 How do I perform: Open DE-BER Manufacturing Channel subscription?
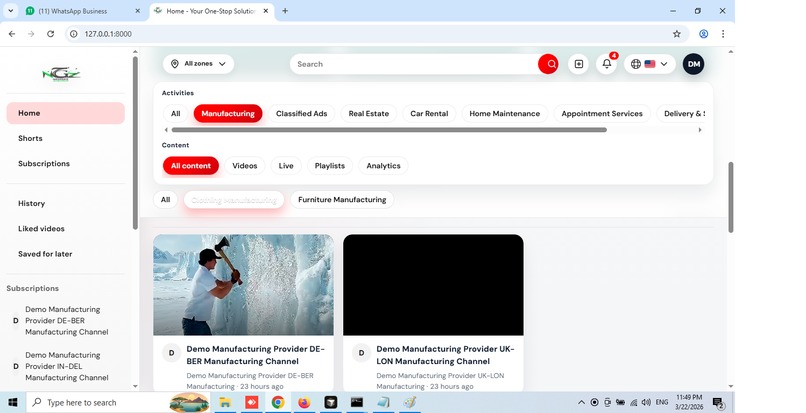click(x=65, y=320)
